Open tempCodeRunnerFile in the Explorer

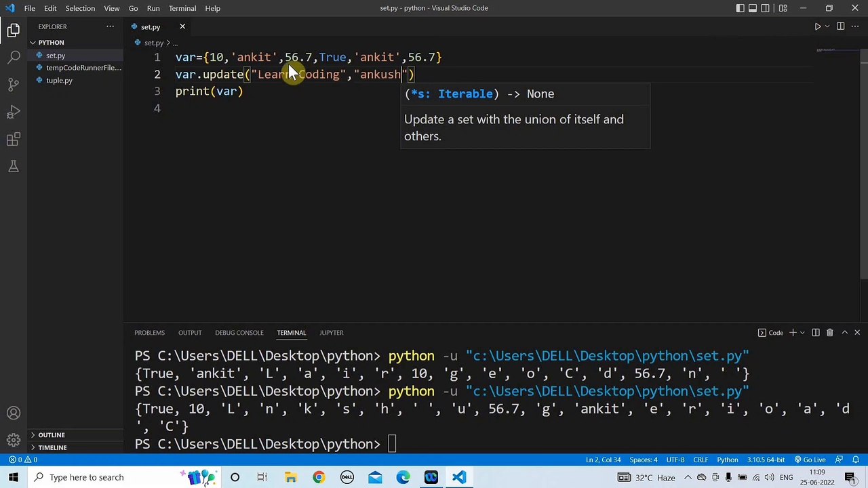coord(83,68)
